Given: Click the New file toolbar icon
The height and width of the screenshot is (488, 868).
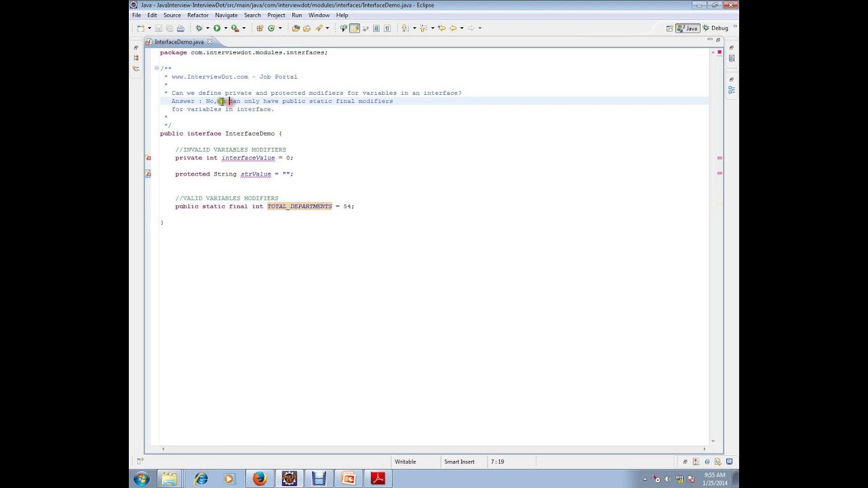Looking at the screenshot, I should click(140, 28).
